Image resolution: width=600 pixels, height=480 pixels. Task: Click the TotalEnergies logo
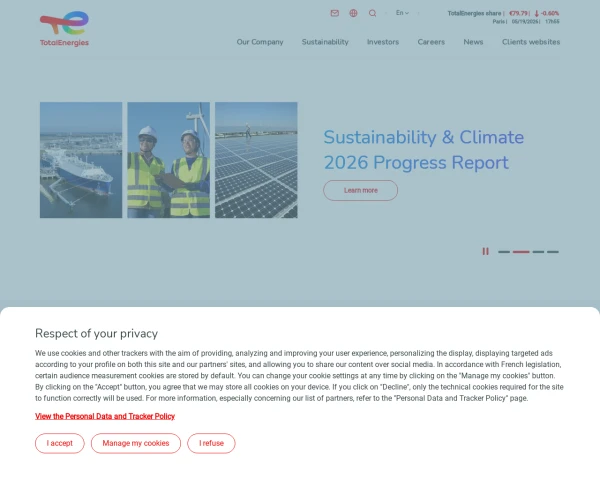(x=64, y=29)
